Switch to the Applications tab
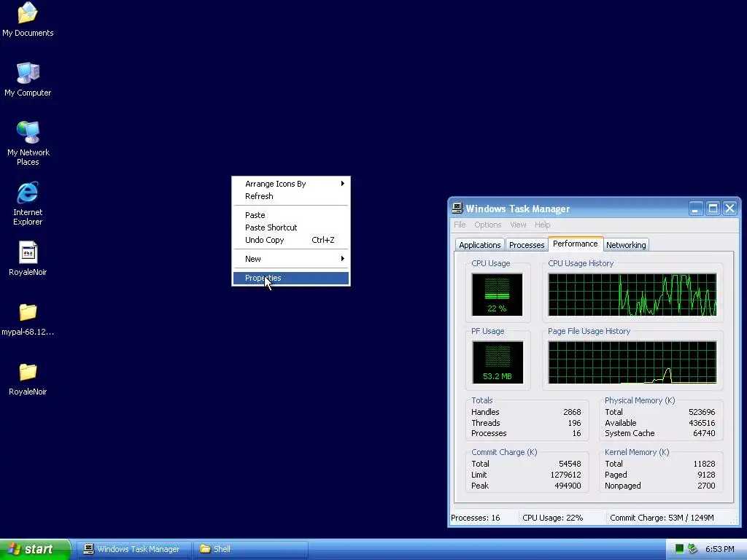The height and width of the screenshot is (560, 747). click(480, 245)
